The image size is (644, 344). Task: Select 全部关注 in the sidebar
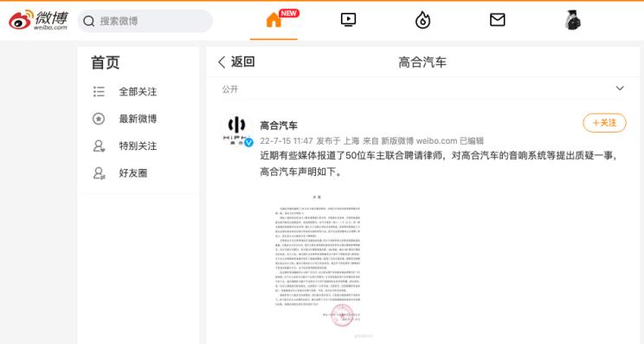[x=138, y=92]
